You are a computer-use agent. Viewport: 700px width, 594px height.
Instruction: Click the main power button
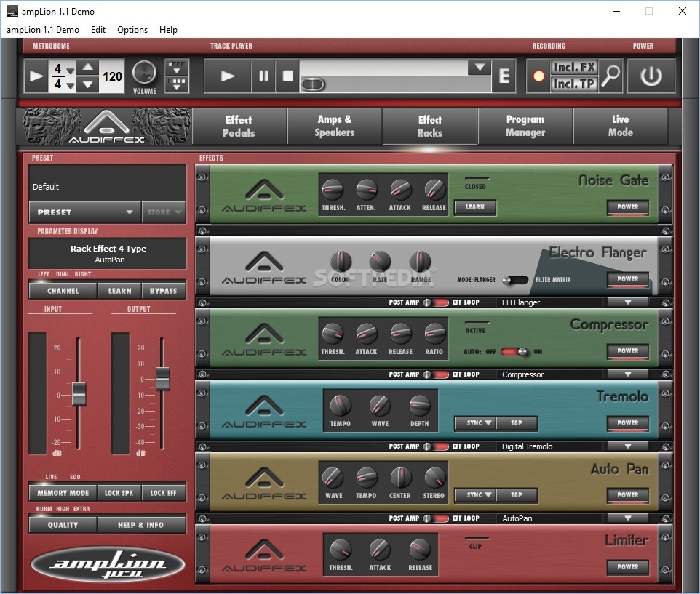pyautogui.click(x=651, y=76)
